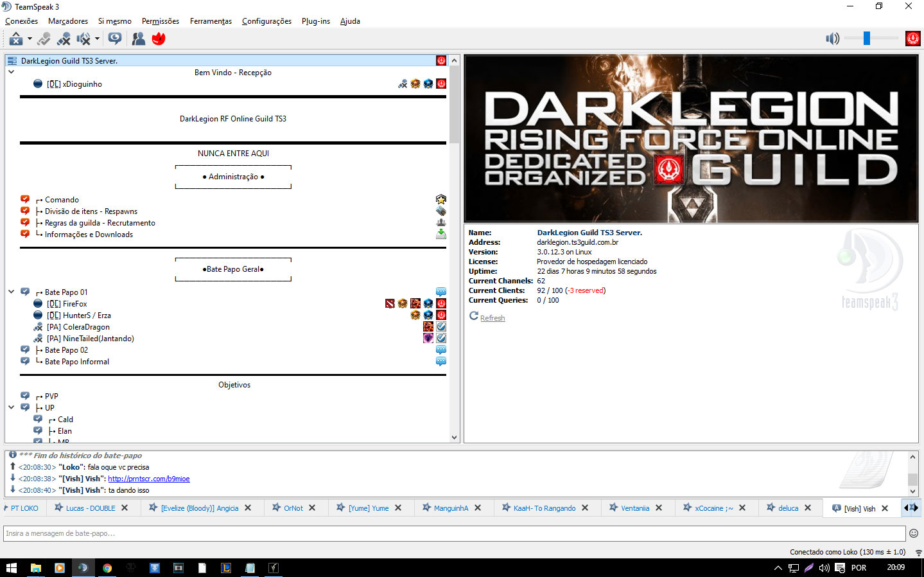This screenshot has width=924, height=577.
Task: Click the star badge icon on Comando row
Action: pyautogui.click(x=441, y=199)
